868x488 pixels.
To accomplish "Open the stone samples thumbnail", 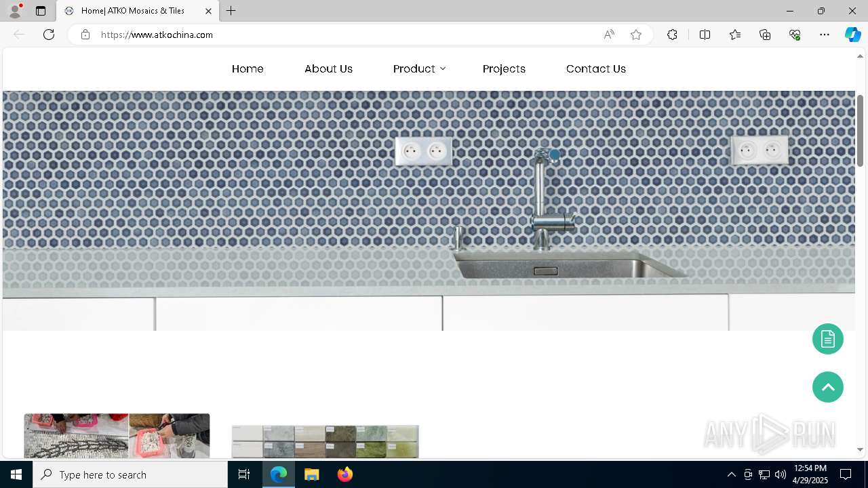I will 325,441.
